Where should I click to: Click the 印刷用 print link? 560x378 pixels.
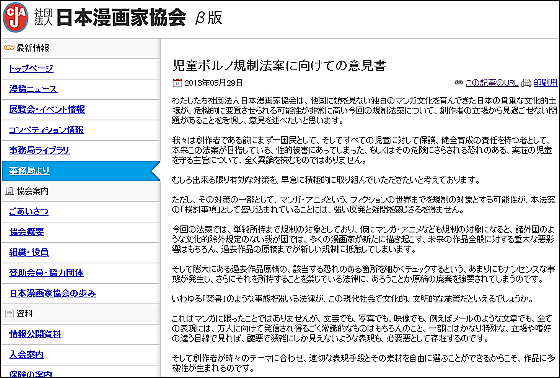click(x=545, y=83)
